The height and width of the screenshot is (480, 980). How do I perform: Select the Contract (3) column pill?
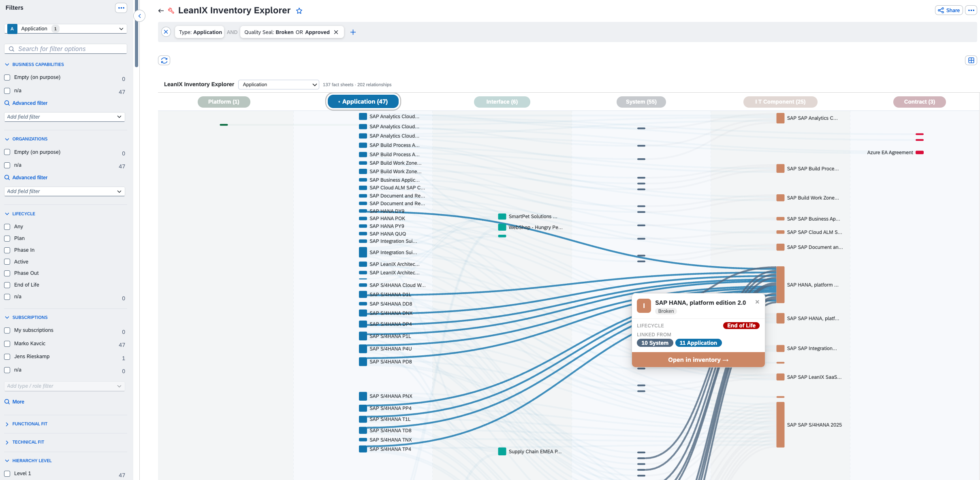[x=920, y=102]
